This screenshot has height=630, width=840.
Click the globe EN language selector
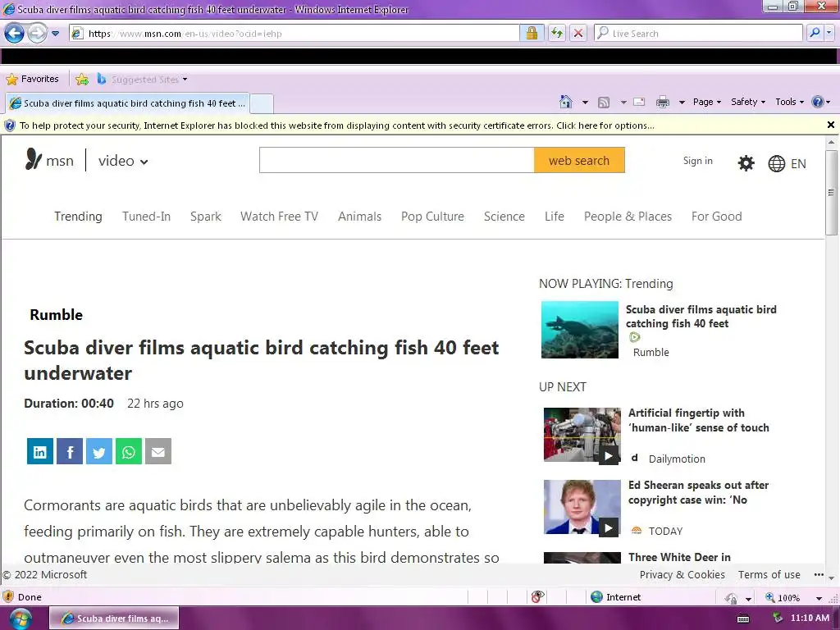click(x=787, y=163)
